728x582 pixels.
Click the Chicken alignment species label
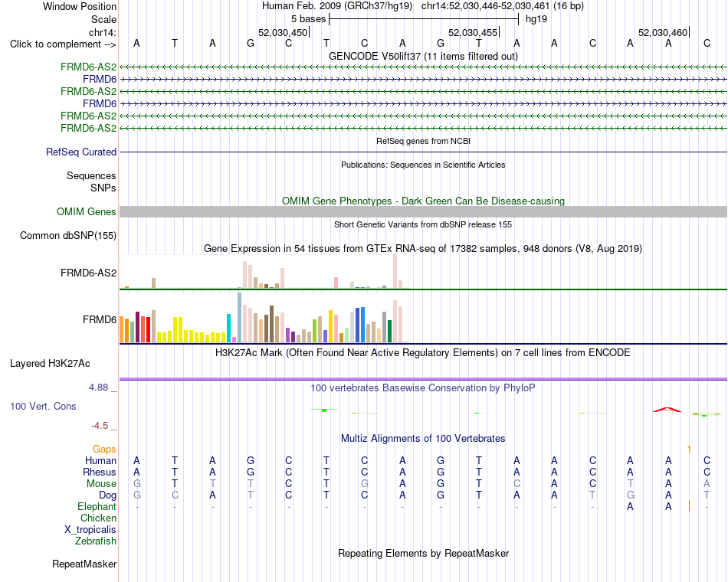coord(98,518)
